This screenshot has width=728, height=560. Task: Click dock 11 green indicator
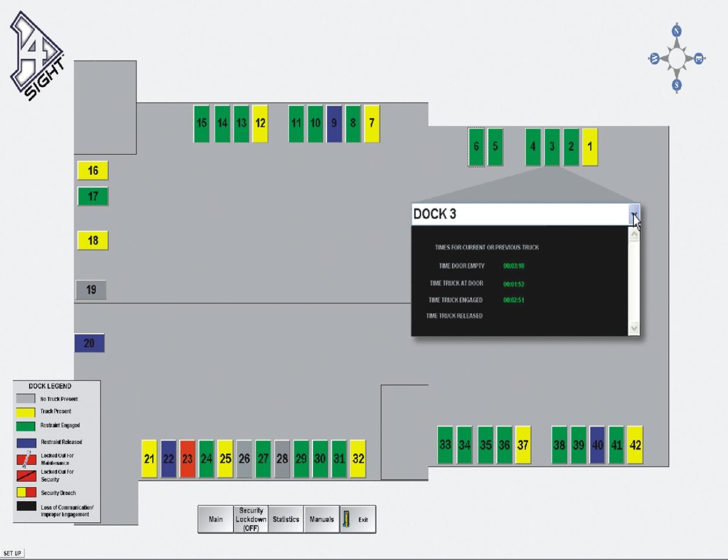pyautogui.click(x=296, y=124)
